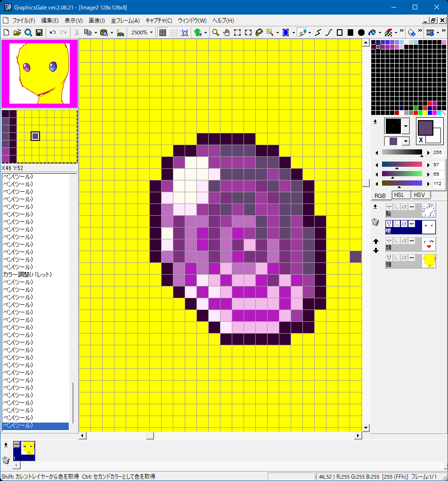Create a new image with New icon
The image size is (448, 481).
click(x=6, y=33)
